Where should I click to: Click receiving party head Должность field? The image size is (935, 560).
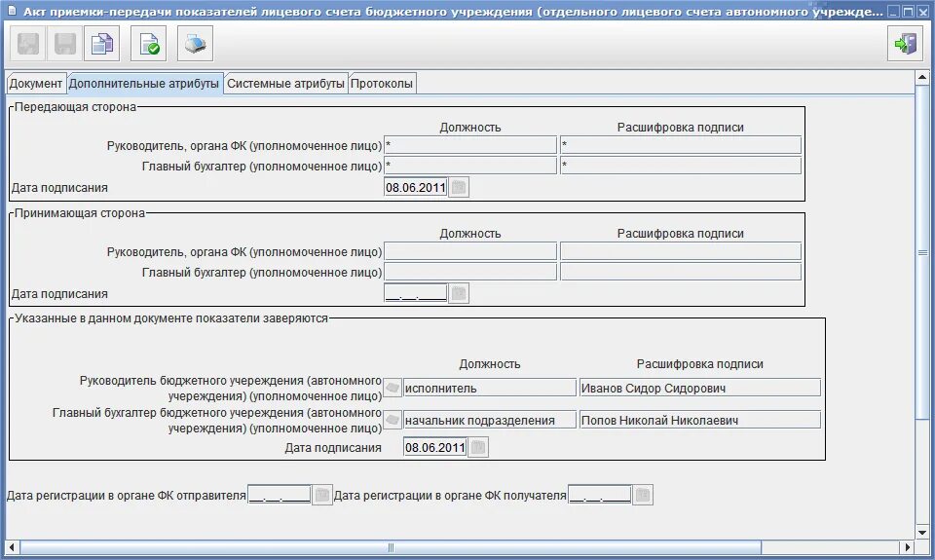click(x=470, y=251)
